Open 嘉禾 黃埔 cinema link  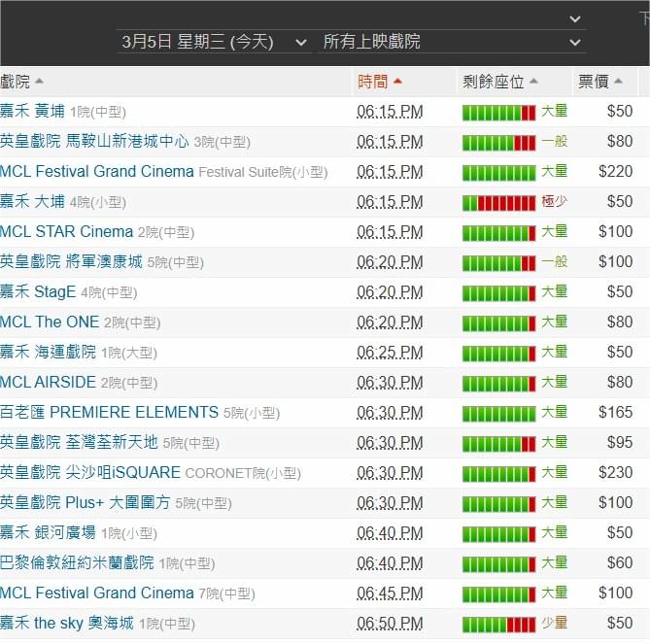click(x=32, y=111)
